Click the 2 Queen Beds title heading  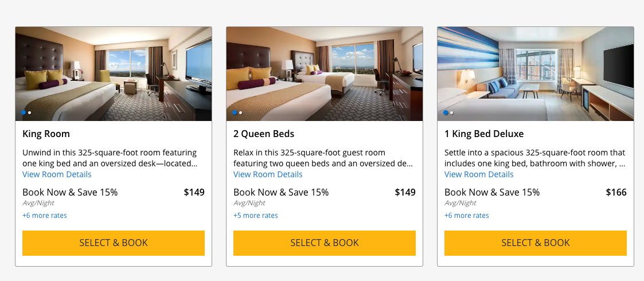click(264, 134)
